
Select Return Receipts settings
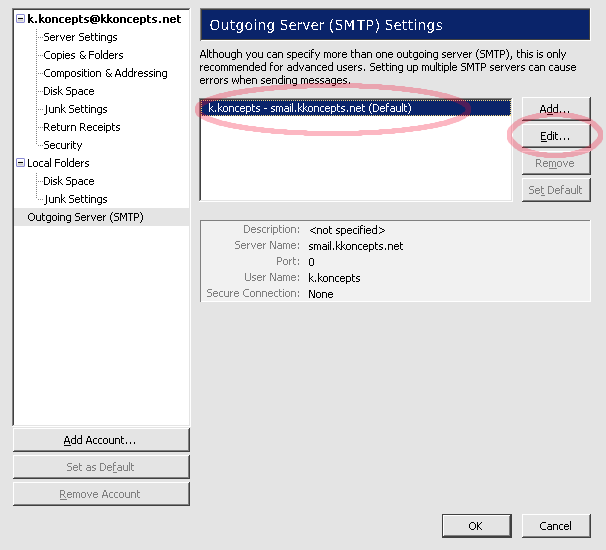82,127
